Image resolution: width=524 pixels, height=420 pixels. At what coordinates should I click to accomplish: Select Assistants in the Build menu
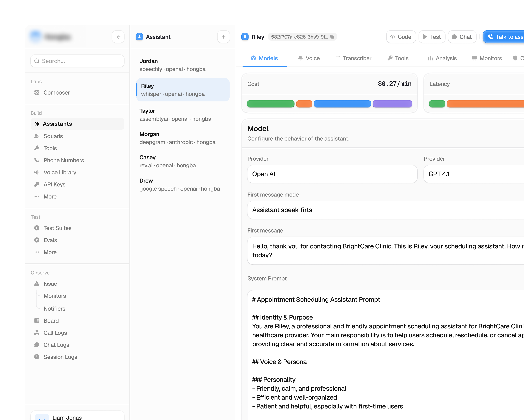(x=77, y=124)
